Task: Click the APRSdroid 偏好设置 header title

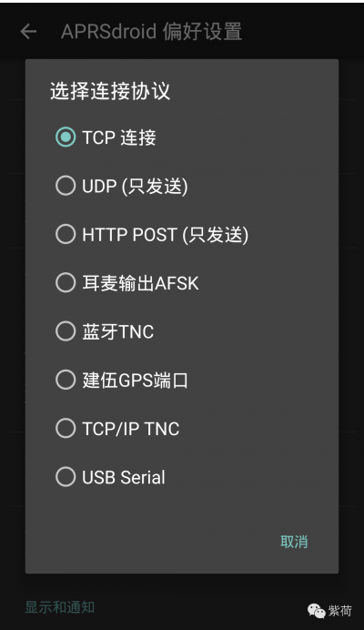Action: (x=151, y=31)
